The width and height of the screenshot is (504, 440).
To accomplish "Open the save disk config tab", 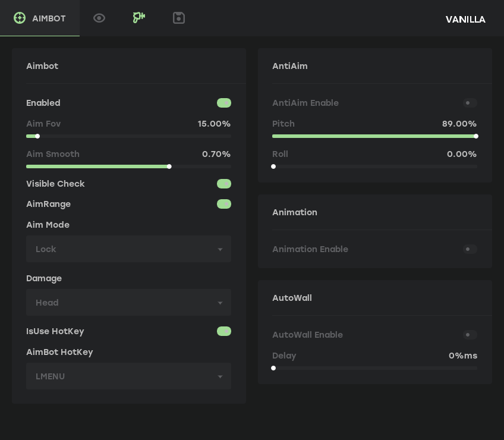I will (x=179, y=18).
